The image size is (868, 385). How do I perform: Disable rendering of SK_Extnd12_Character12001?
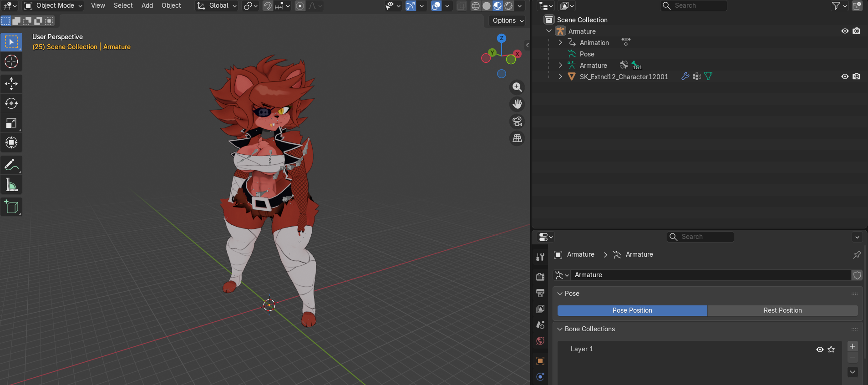[x=857, y=76]
